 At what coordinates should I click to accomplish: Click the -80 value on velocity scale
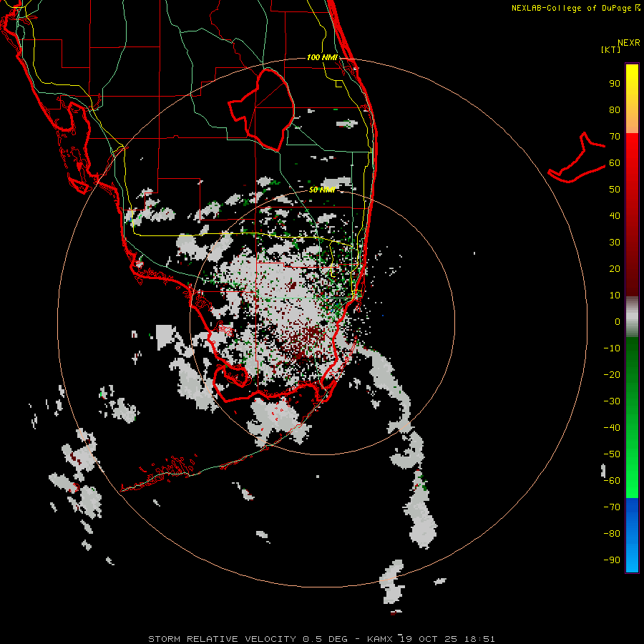[x=612, y=534]
